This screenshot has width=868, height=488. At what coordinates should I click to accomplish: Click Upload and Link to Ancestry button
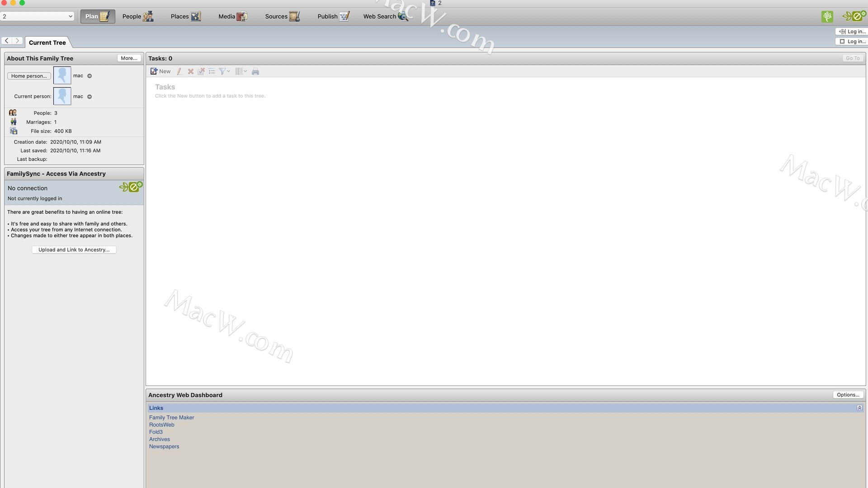point(74,250)
